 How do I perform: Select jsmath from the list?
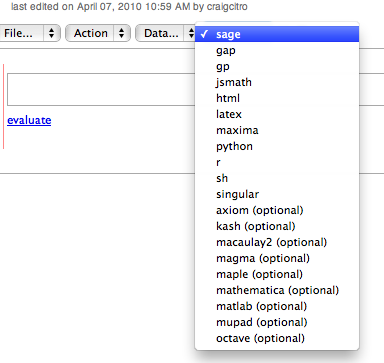click(277, 82)
